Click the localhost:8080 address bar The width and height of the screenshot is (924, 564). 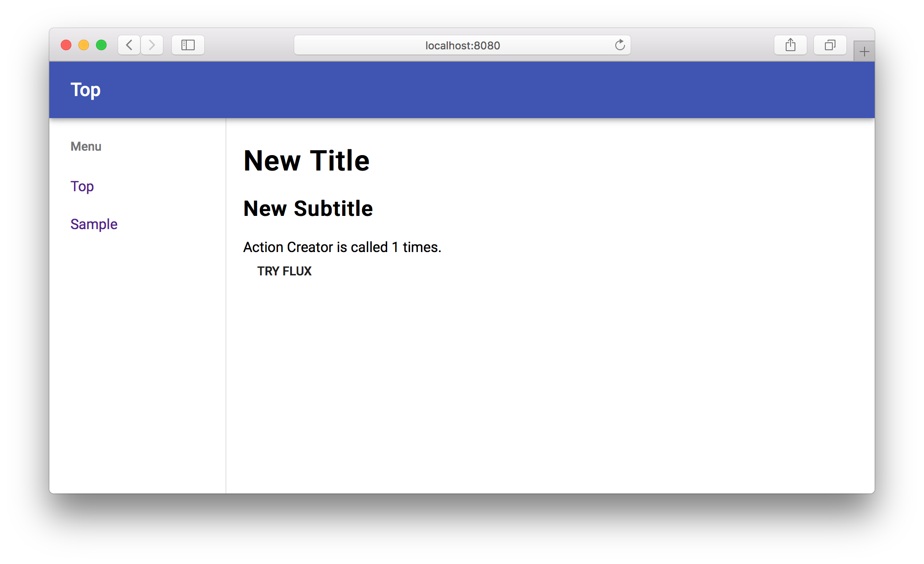click(462, 44)
